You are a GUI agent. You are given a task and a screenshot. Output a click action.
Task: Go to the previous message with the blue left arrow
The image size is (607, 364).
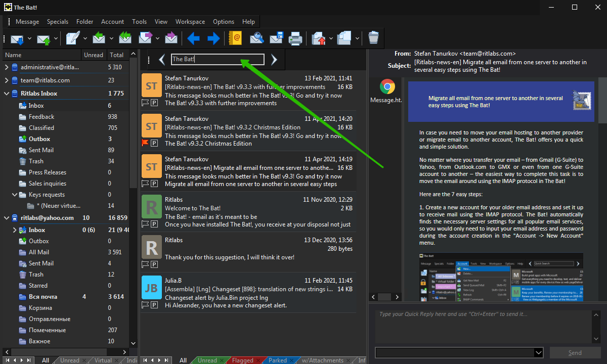coord(193,38)
